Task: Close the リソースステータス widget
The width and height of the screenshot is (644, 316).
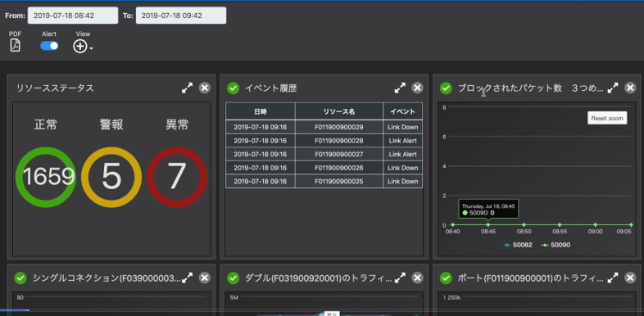Action: tap(205, 88)
